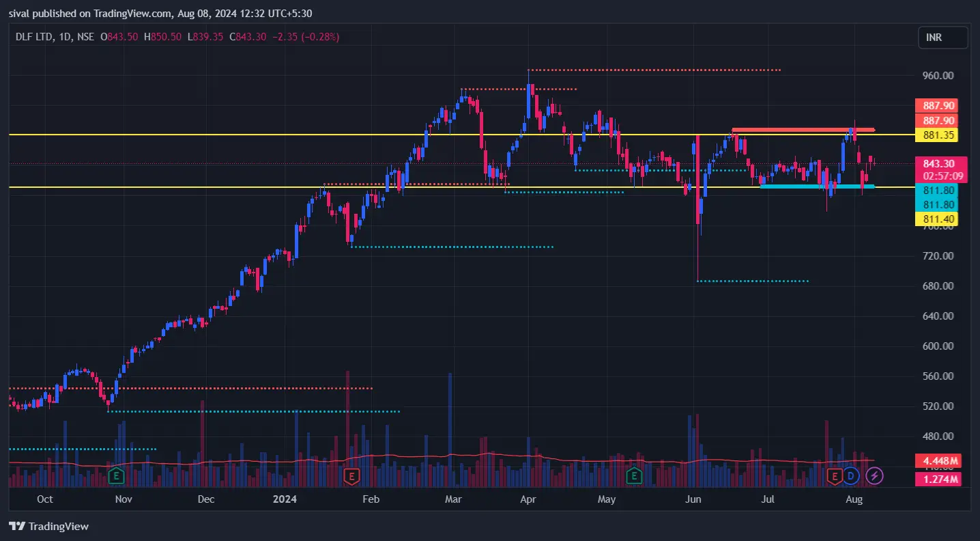The image size is (980, 541).
Task: Click the Feb label on time axis
Action: pyautogui.click(x=371, y=499)
